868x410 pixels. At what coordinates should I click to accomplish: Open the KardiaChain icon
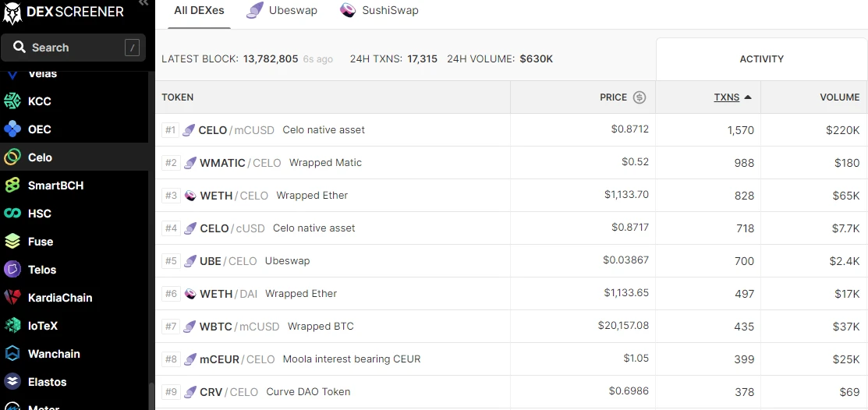click(12, 298)
